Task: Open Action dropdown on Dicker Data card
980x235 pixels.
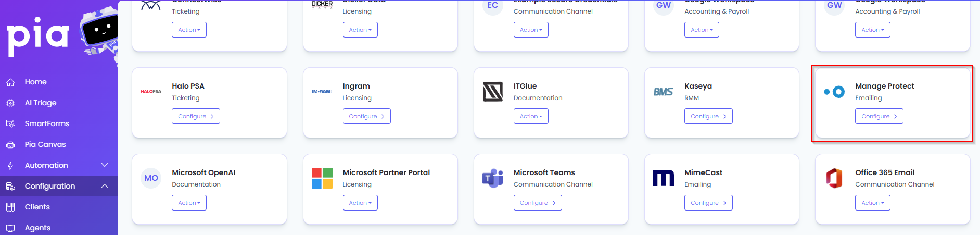Action: click(x=360, y=30)
